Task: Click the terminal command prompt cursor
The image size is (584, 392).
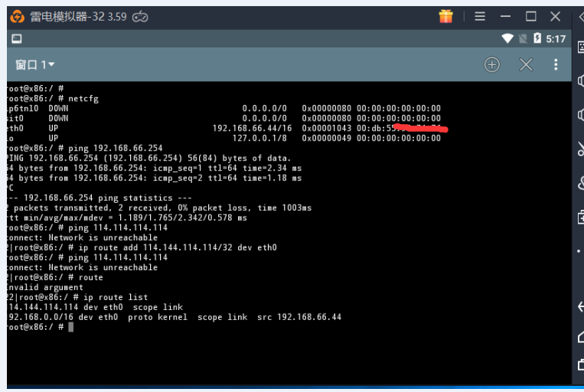Action: 70,327
